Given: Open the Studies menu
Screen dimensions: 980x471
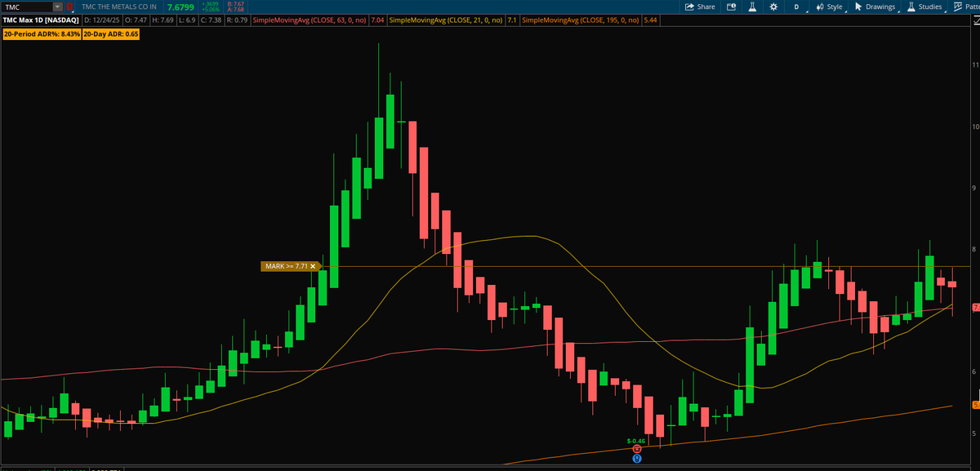Looking at the screenshot, I should (x=924, y=7).
